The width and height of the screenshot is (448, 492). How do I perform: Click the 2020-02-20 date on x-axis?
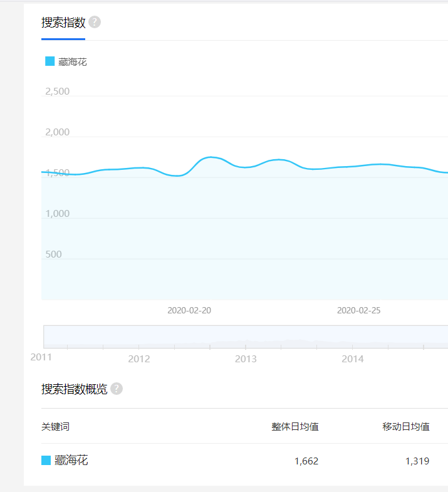(x=189, y=310)
